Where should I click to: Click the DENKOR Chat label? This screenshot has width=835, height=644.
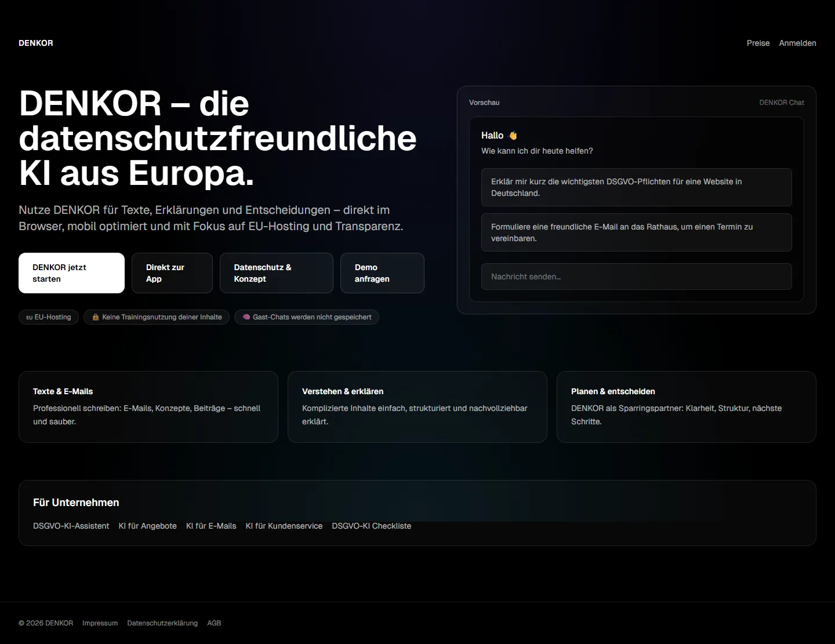782,103
